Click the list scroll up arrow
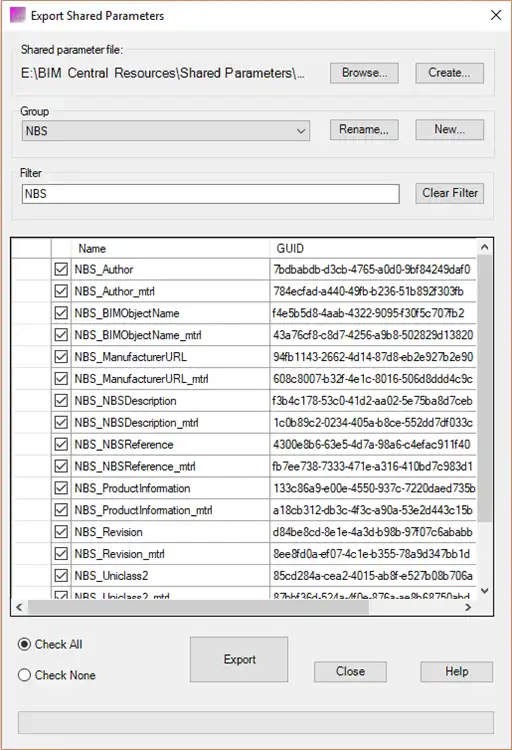 [x=484, y=247]
